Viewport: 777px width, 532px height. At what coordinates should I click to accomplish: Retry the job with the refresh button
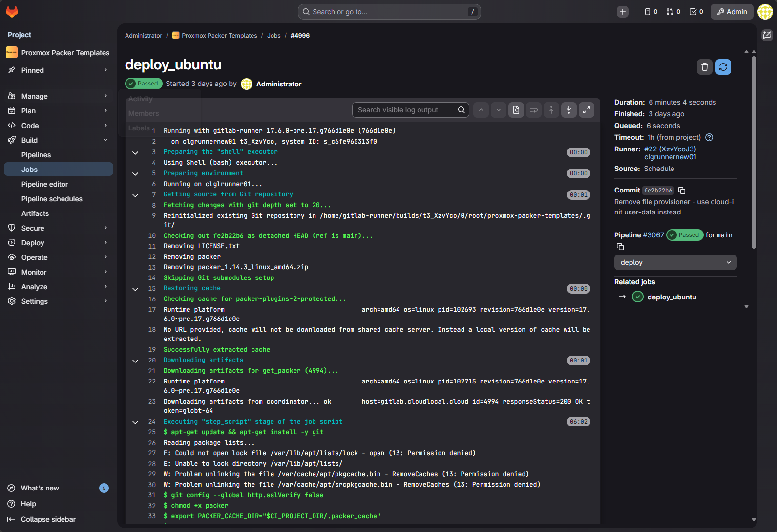coord(723,67)
